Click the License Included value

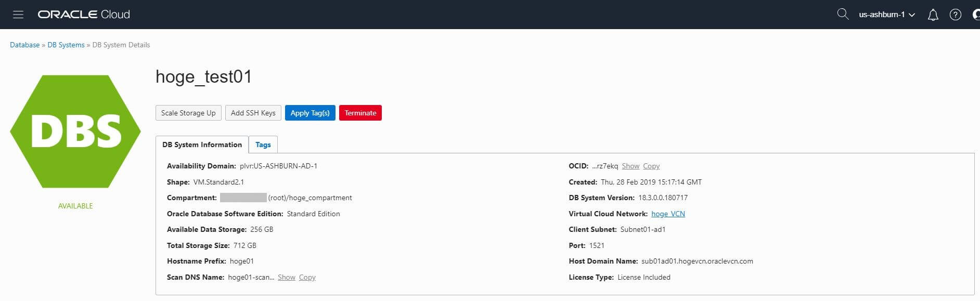(x=644, y=278)
